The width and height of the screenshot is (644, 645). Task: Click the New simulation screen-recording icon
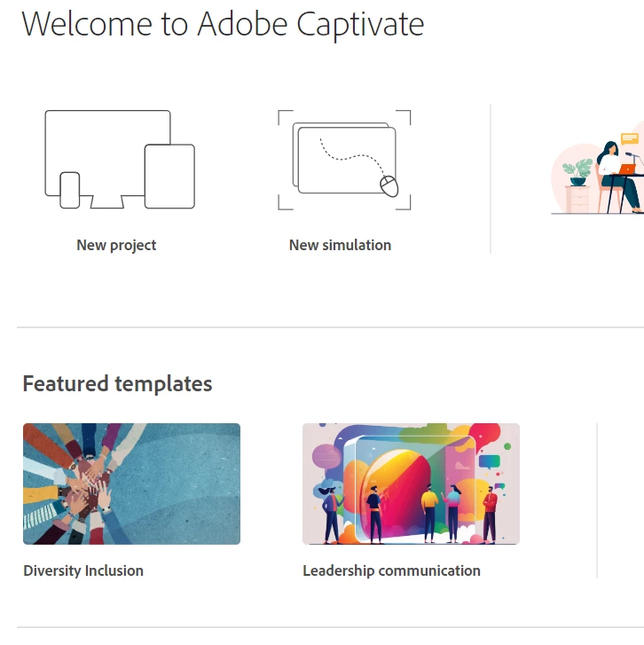344,160
